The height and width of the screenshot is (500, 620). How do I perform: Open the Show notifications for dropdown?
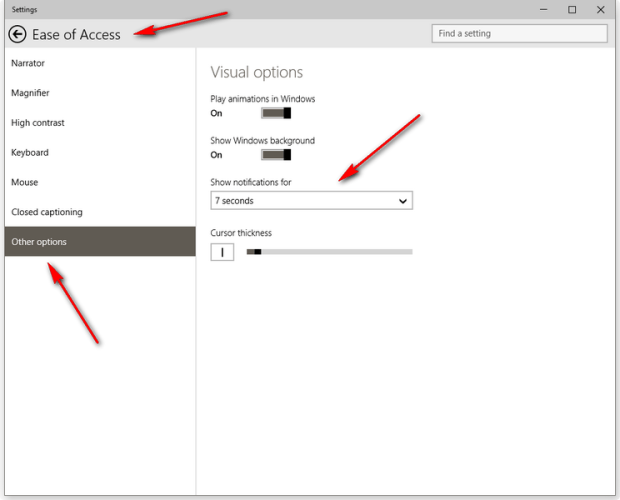[311, 201]
